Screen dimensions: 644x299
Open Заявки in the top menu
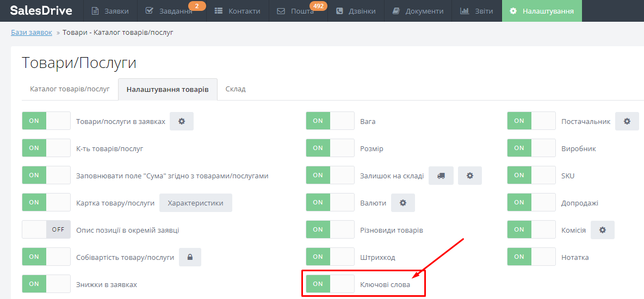(x=110, y=11)
